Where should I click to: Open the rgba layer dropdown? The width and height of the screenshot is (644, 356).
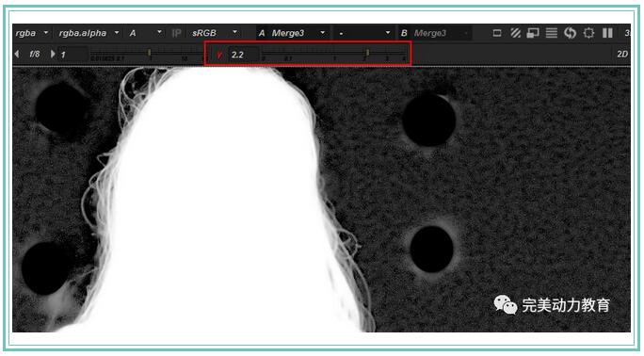pos(32,33)
